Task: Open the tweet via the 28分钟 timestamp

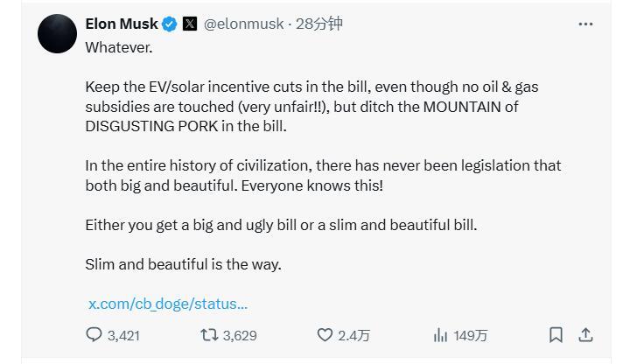Action: 318,24
